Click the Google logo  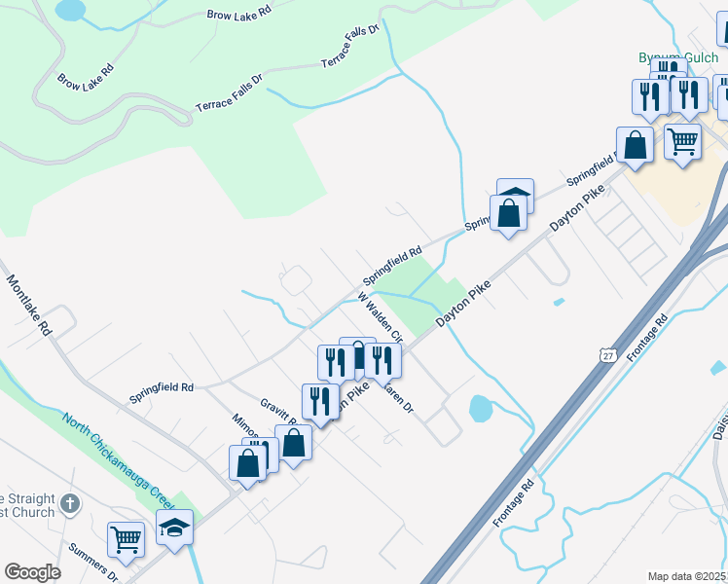[x=32, y=572]
